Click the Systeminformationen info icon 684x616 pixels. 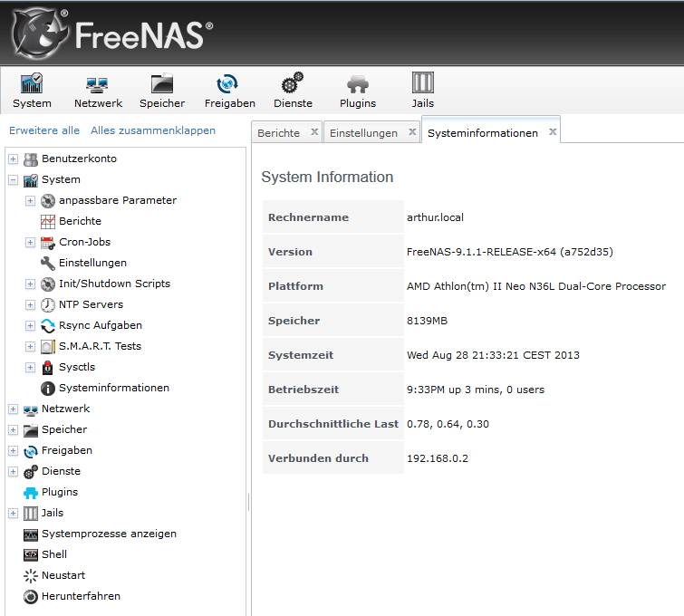click(x=47, y=389)
